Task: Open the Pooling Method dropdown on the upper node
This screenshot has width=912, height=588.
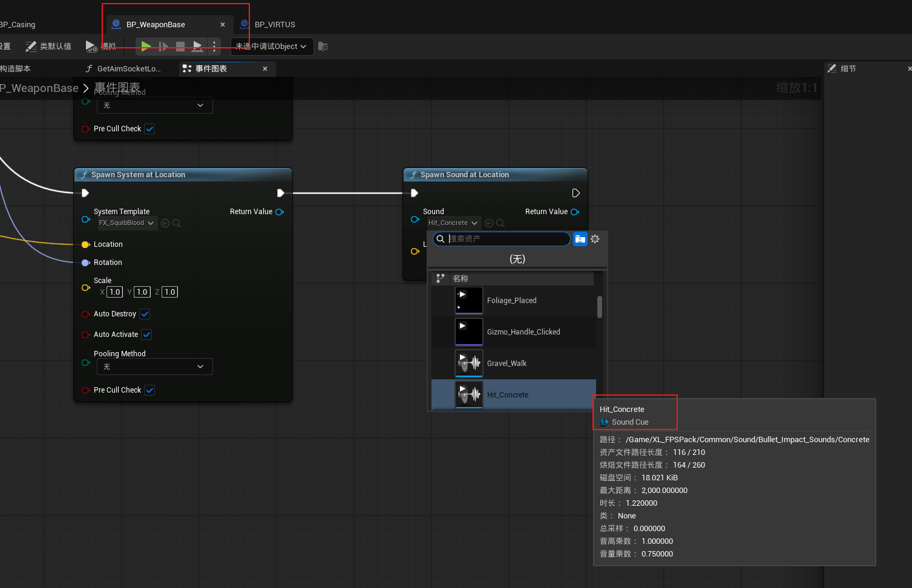Action: 155,105
